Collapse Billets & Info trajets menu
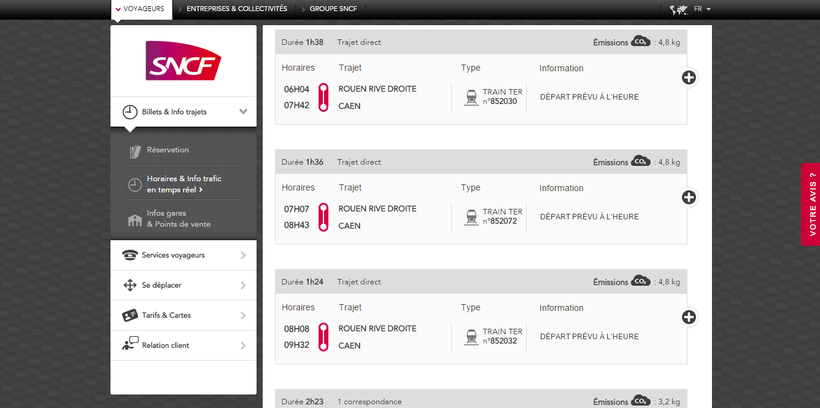Screen dimensions: 820x408 (x=243, y=112)
